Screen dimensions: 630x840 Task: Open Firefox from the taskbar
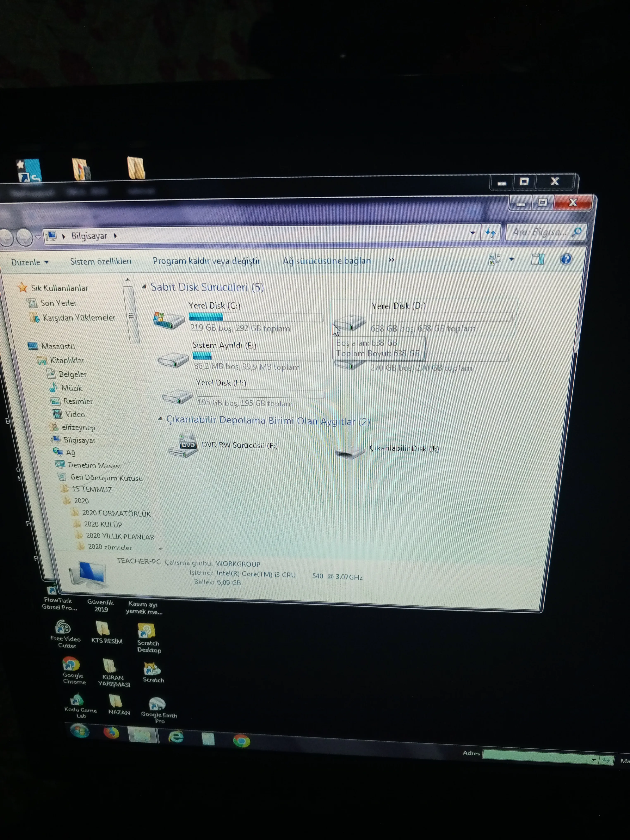pos(111,733)
